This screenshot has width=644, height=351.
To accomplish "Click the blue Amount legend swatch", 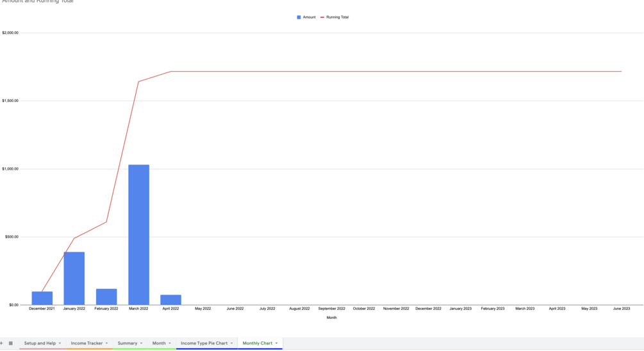I will tap(299, 17).
